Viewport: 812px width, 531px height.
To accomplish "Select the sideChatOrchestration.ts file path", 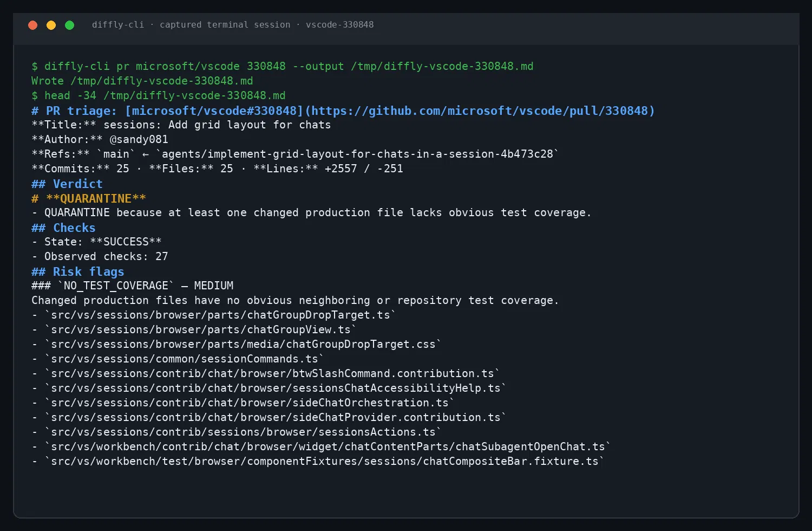I will point(250,403).
